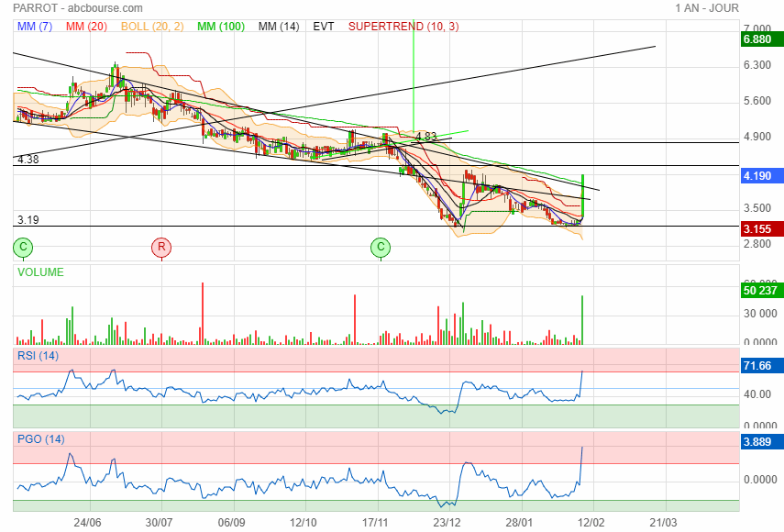Click the green C event marker near 17/11
Screen dimensions: 784x532
(x=381, y=247)
